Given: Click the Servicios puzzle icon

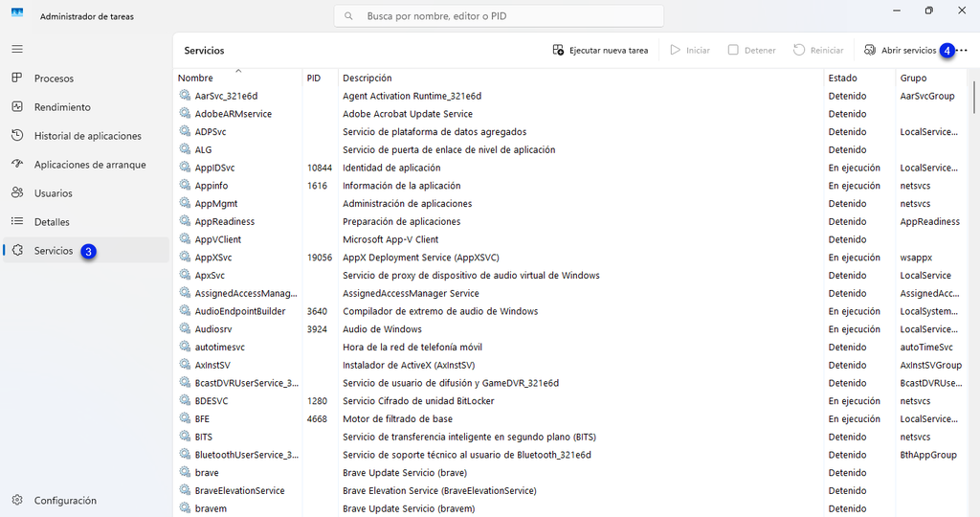Looking at the screenshot, I should click(x=17, y=250).
